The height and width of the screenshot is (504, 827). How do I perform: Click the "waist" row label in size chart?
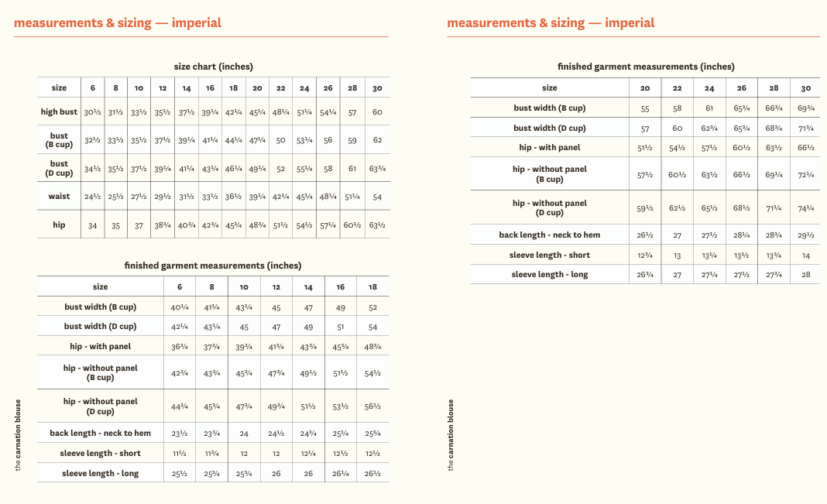click(x=59, y=197)
